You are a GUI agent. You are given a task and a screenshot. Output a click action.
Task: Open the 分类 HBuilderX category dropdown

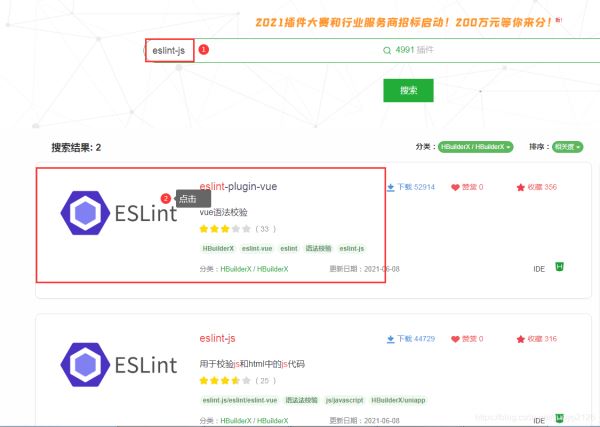pyautogui.click(x=476, y=147)
